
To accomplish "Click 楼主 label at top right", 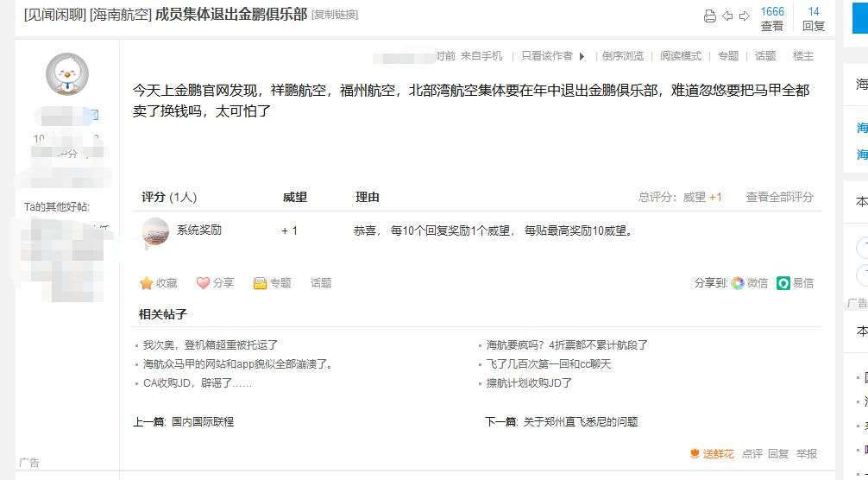I will 803,56.
